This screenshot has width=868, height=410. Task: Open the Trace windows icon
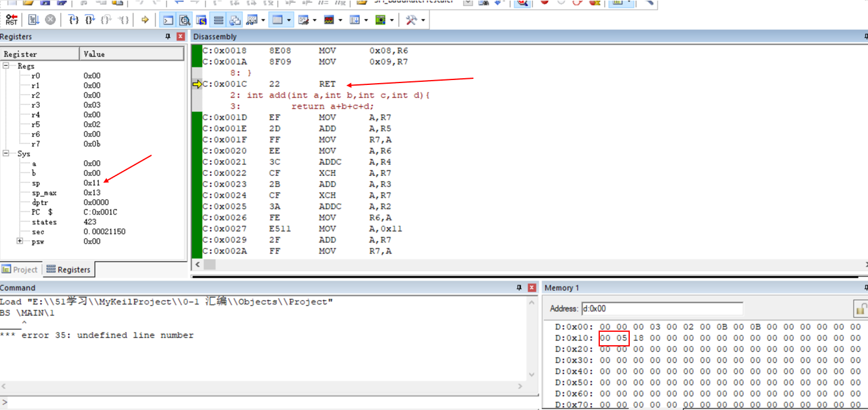click(x=355, y=20)
